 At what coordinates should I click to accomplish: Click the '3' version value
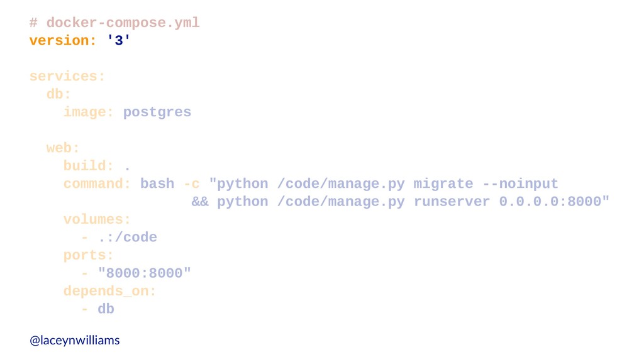click(119, 40)
